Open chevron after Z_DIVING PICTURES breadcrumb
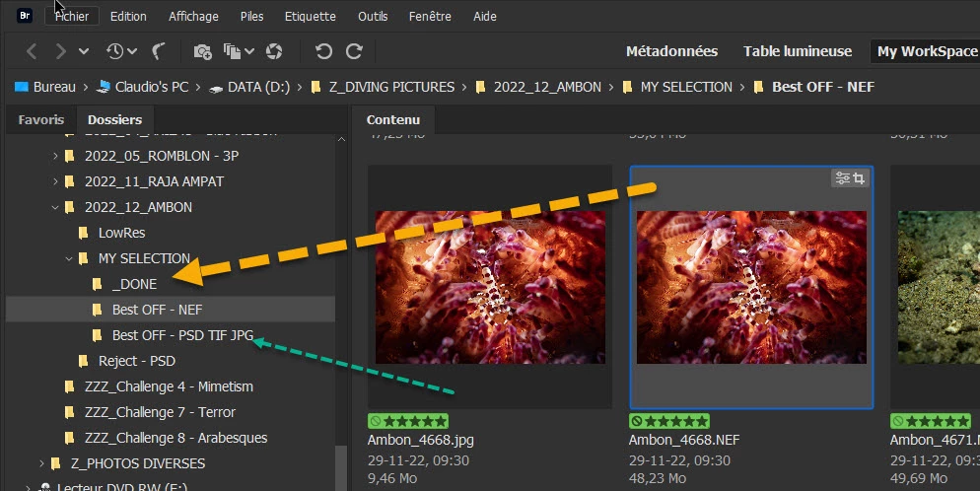 click(464, 88)
